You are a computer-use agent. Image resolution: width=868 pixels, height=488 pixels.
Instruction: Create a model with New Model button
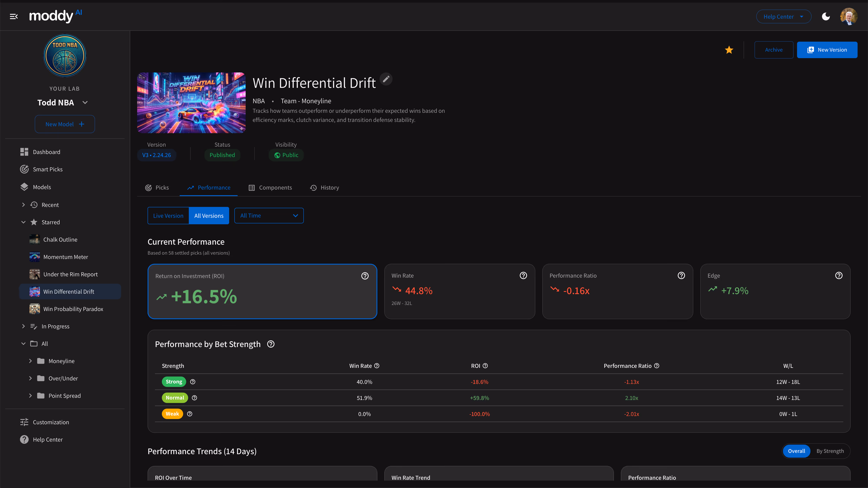coord(64,124)
